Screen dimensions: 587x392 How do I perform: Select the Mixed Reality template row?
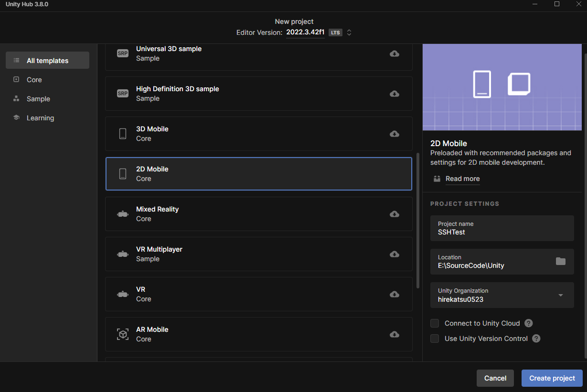click(259, 214)
